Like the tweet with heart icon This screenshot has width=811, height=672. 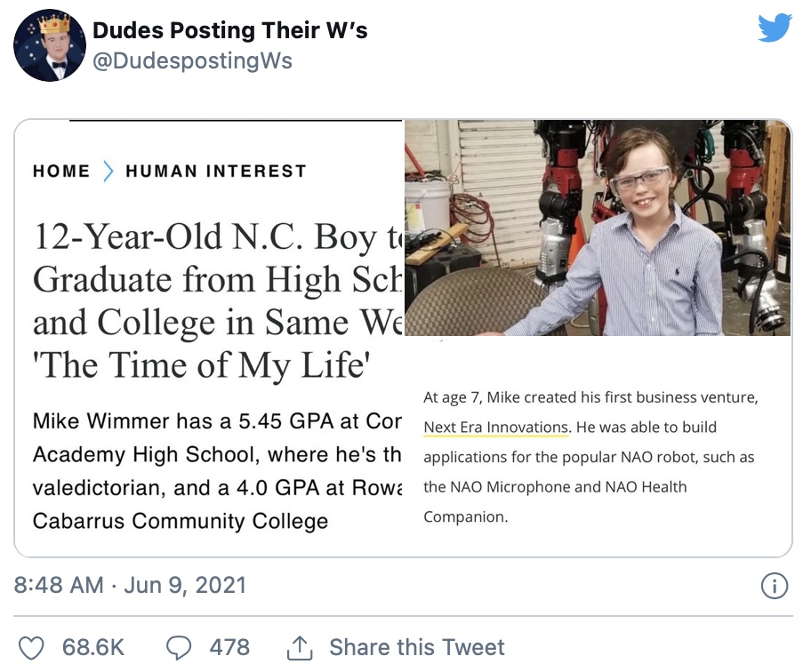click(31, 648)
